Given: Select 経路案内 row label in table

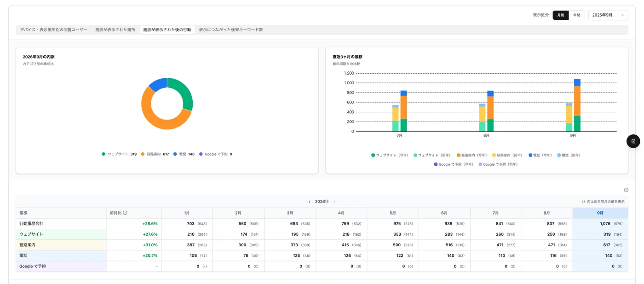Looking at the screenshot, I should (27, 245).
